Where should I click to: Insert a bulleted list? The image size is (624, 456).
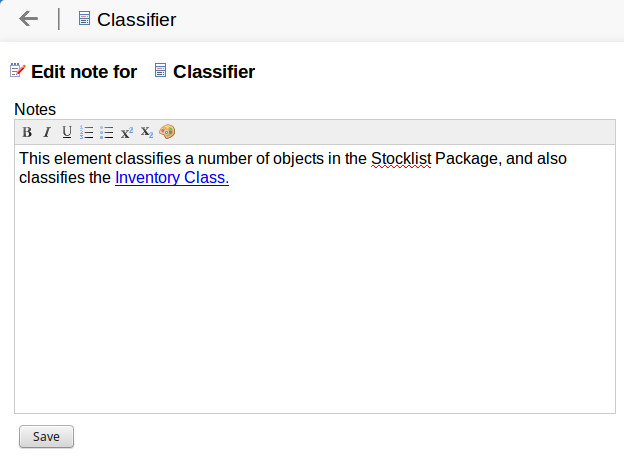(107, 132)
